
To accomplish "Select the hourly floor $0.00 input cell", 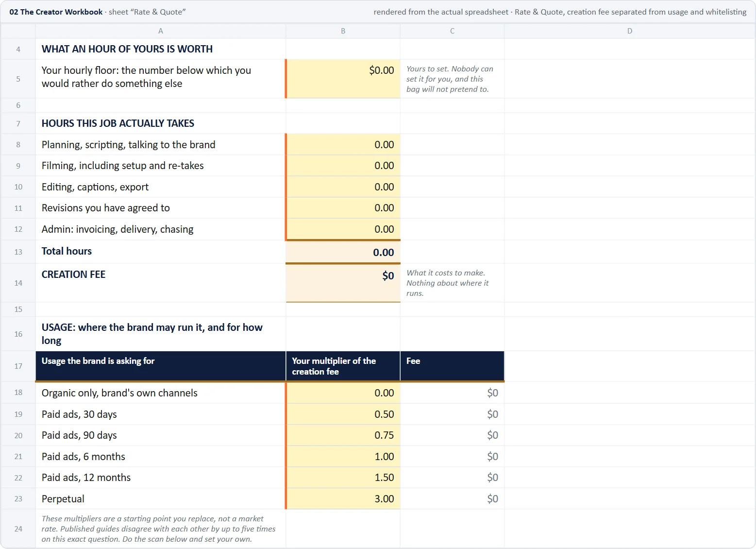I will point(343,79).
